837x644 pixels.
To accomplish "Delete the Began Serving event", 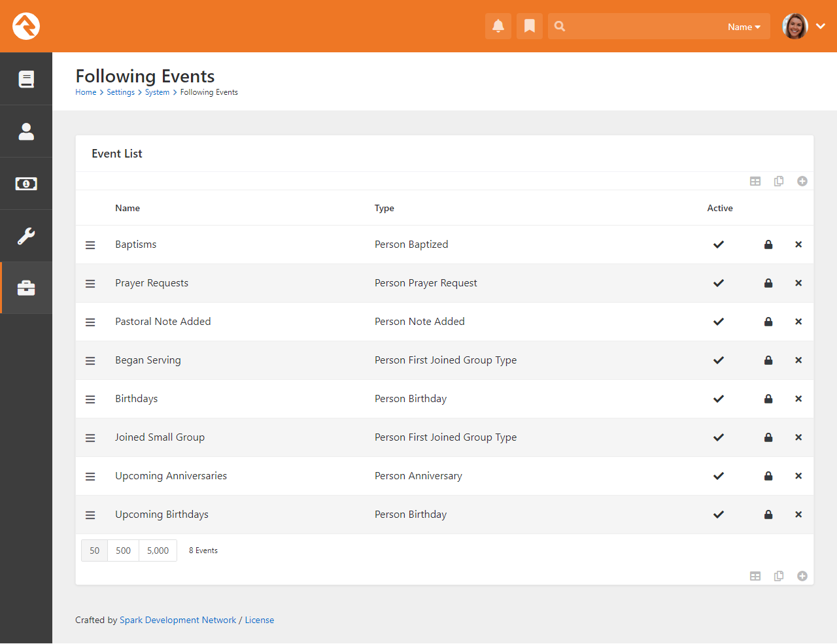I will (798, 360).
